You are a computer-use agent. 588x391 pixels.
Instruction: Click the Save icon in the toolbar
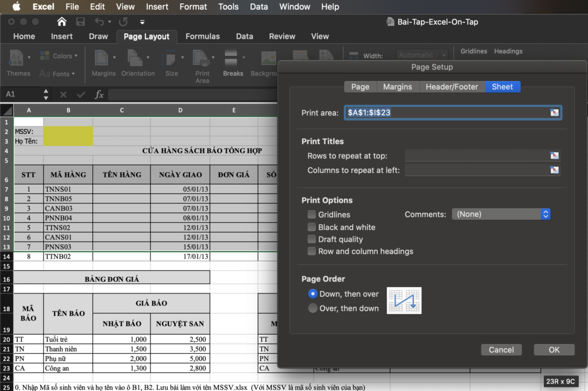pos(80,22)
